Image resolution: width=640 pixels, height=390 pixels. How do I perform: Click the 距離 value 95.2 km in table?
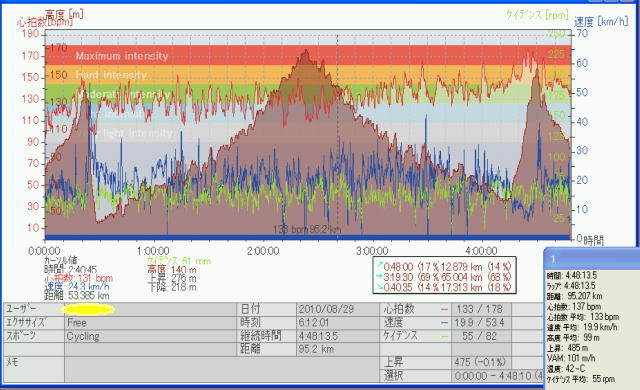pyautogui.click(x=316, y=349)
